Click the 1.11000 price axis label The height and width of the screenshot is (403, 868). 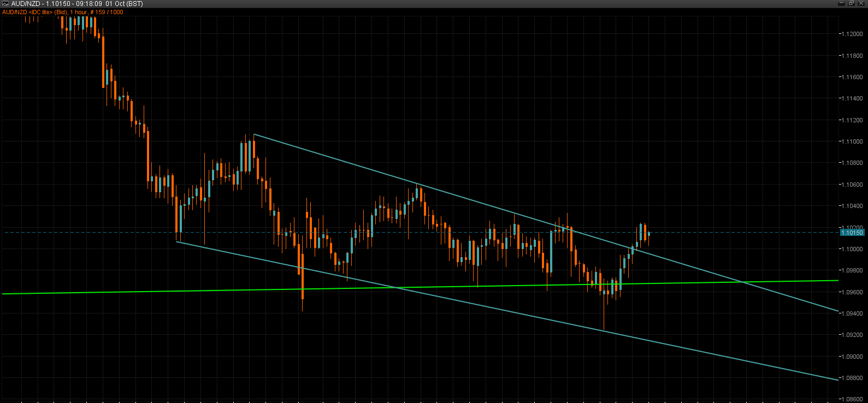(x=852, y=141)
